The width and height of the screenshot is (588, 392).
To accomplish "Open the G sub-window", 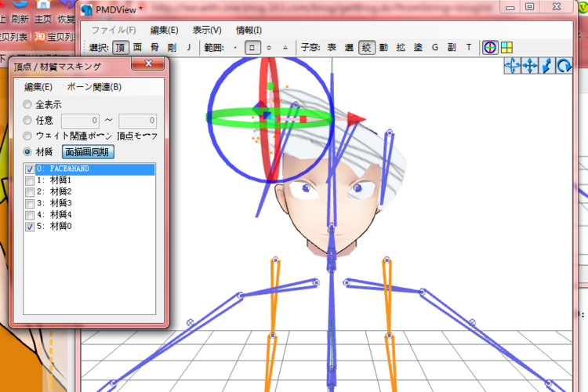I will pyautogui.click(x=435, y=47).
